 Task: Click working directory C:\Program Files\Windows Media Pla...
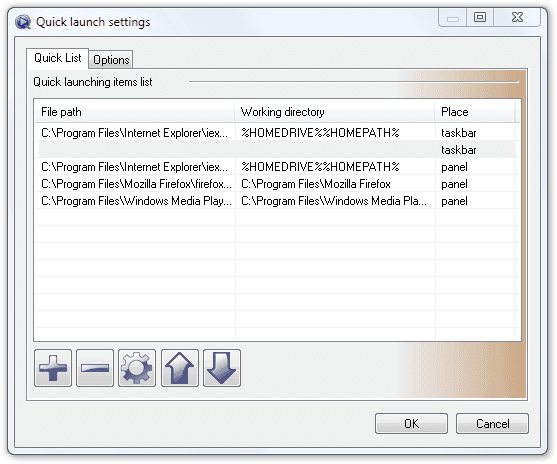[334, 201]
